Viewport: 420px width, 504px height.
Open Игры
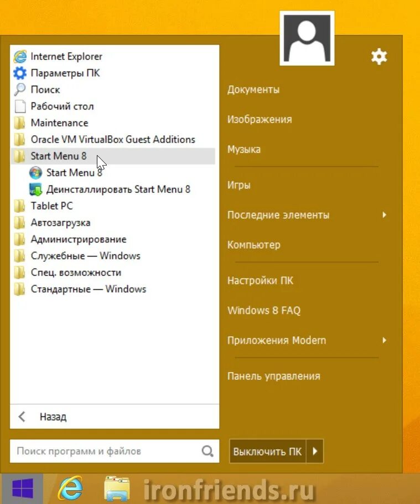click(x=239, y=185)
